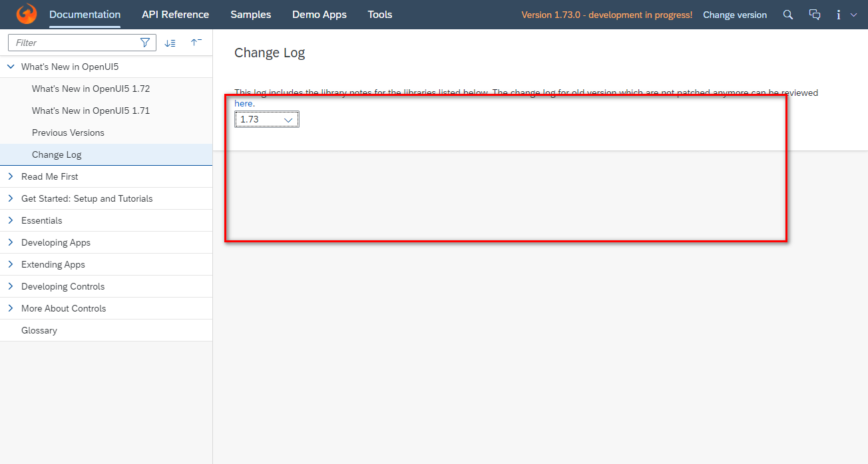
Task: Click Version 1.73.0 development in progress text
Action: pyautogui.click(x=607, y=15)
